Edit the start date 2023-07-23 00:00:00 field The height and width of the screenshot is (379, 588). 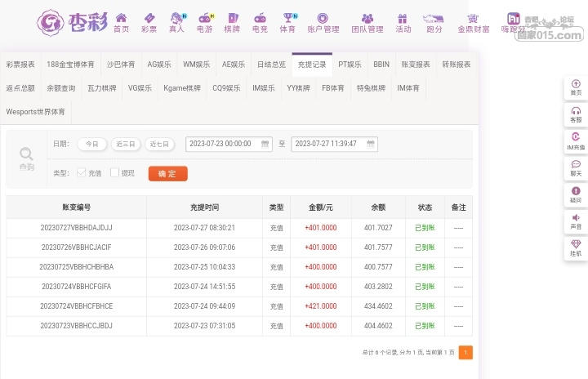click(x=229, y=144)
